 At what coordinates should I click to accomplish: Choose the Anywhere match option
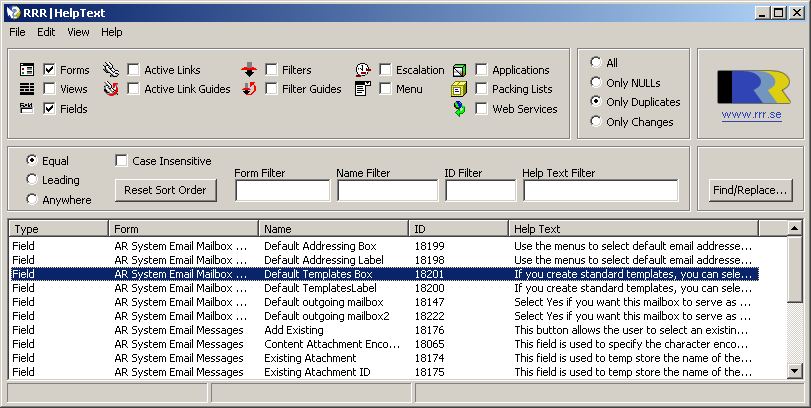32,200
